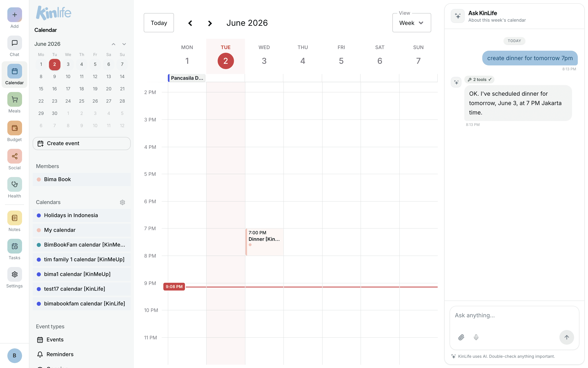Toggle BimBookFam calendar visibility
This screenshot has width=588, height=368.
tap(82, 245)
